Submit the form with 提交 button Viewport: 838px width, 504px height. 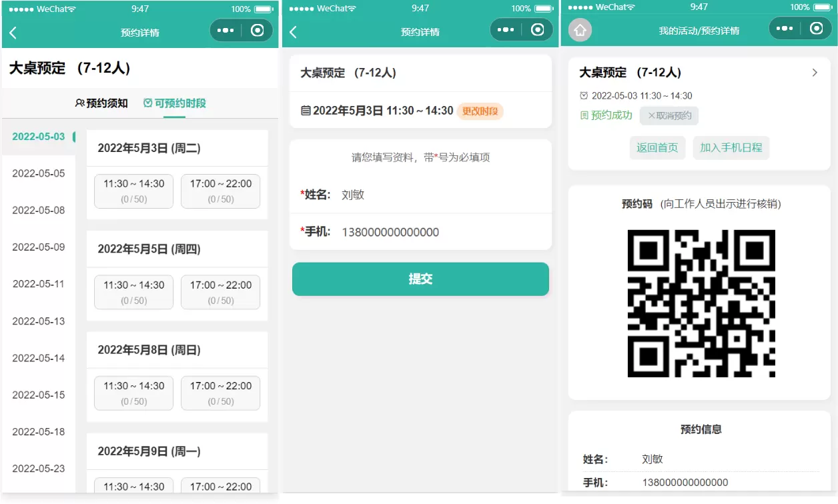coord(420,279)
